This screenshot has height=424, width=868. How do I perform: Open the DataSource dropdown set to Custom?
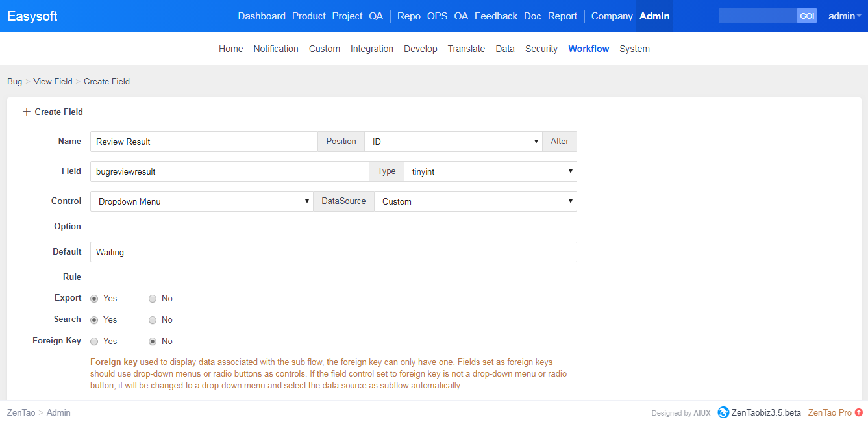[475, 201]
